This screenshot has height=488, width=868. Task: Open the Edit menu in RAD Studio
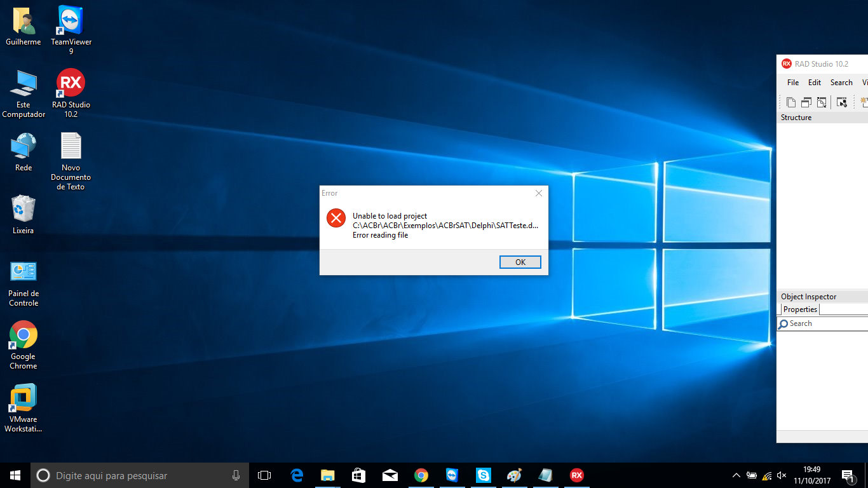[x=815, y=83]
